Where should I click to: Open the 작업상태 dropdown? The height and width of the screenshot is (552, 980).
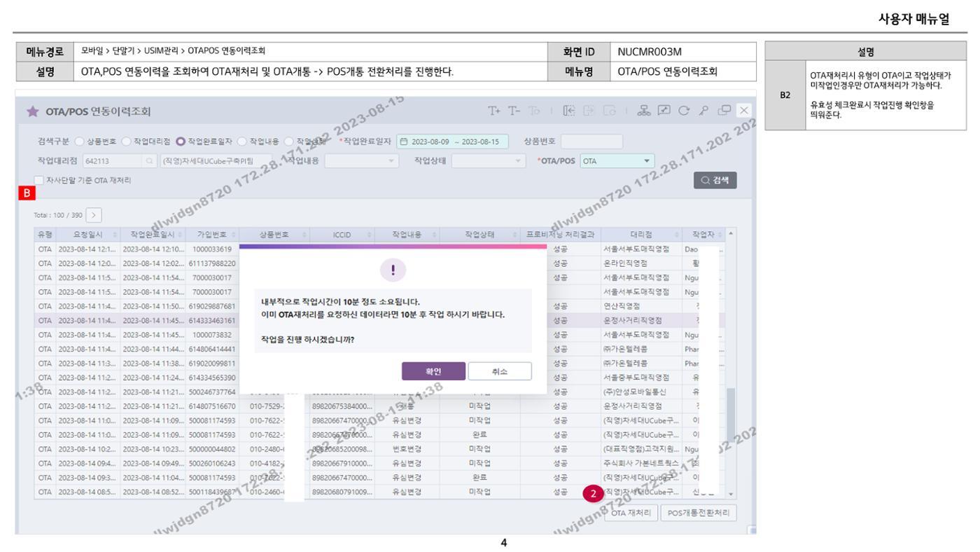pos(488,161)
